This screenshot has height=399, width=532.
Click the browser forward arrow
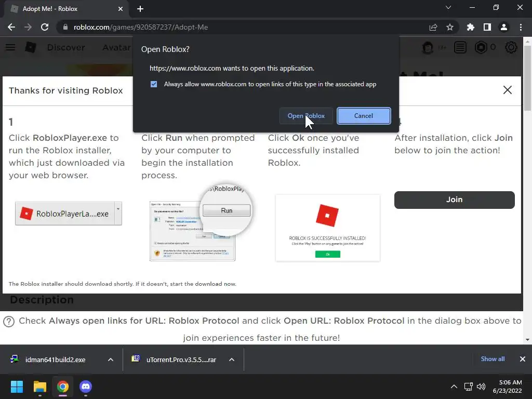[28, 27]
